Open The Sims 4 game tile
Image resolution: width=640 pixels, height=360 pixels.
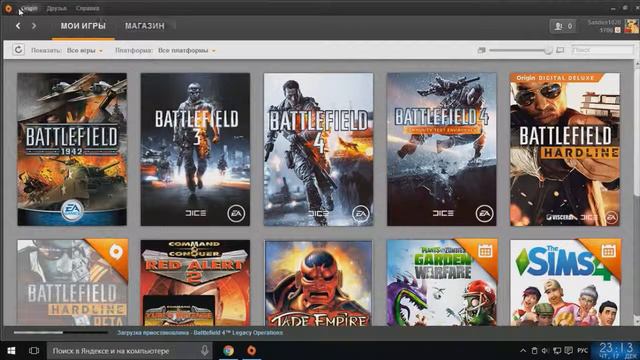tap(565, 282)
